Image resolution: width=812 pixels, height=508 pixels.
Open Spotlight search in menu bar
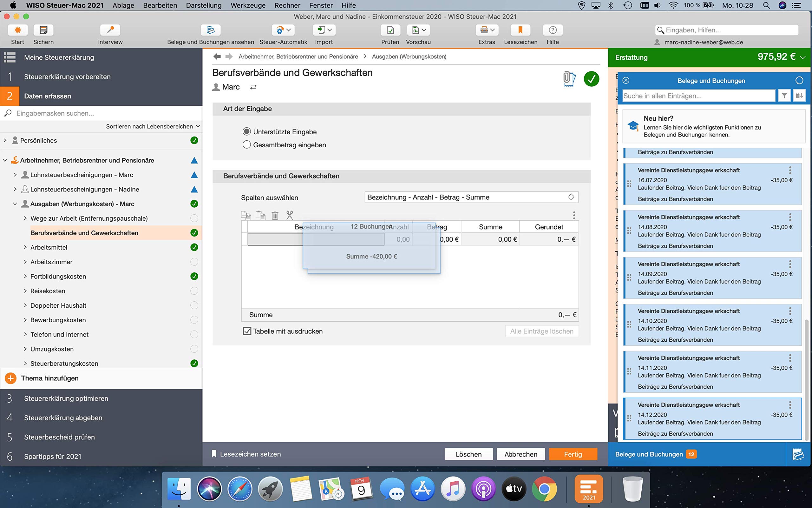[766, 5]
